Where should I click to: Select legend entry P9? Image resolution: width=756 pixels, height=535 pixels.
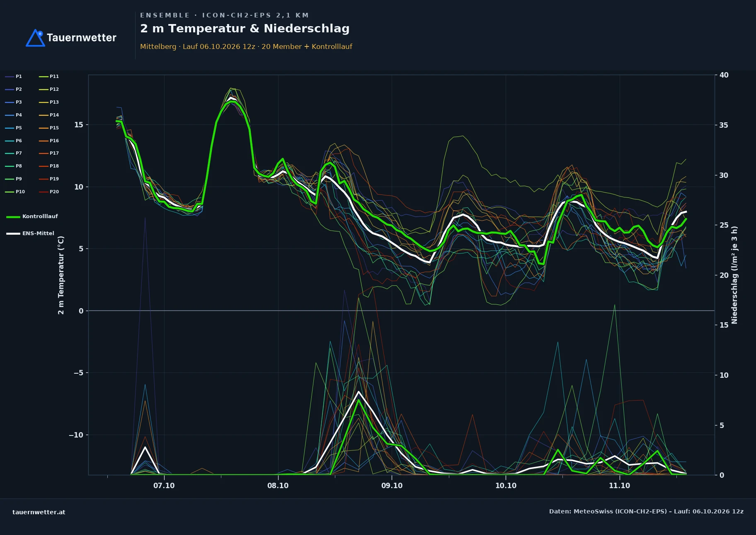point(13,179)
